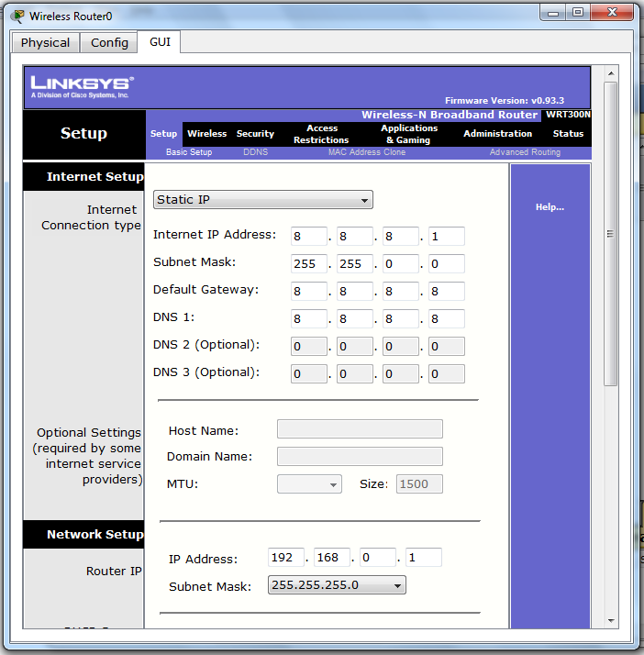
Task: Click the MTU Size field showing 1500
Action: [419, 484]
